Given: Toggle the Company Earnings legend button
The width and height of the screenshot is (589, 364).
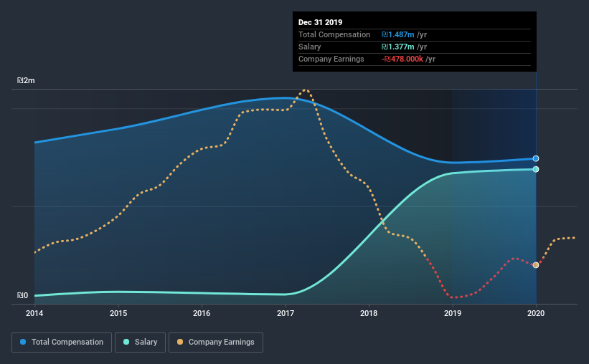Looking at the screenshot, I should coord(216,343).
